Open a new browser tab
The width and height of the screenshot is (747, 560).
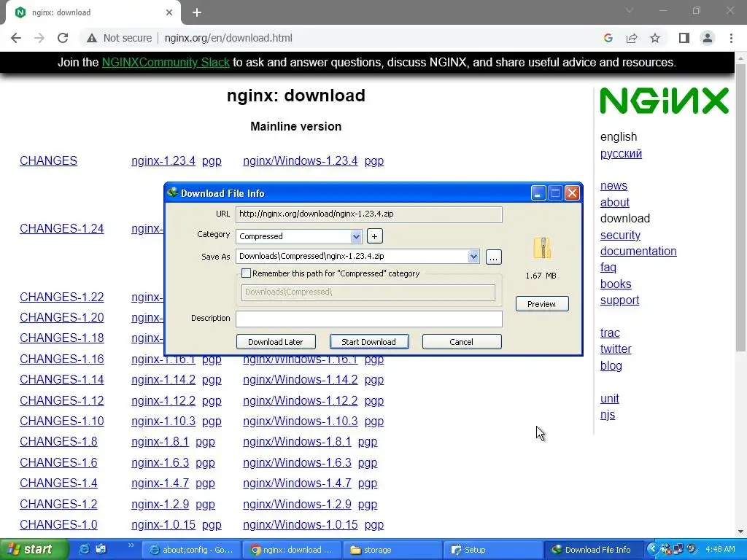(197, 13)
